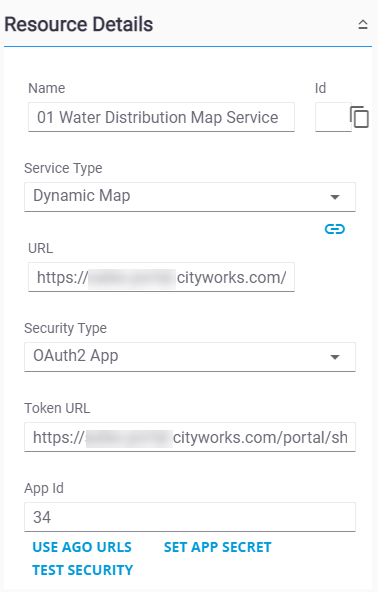Choose SET APP SECRET
378x592 pixels.
[x=218, y=547]
